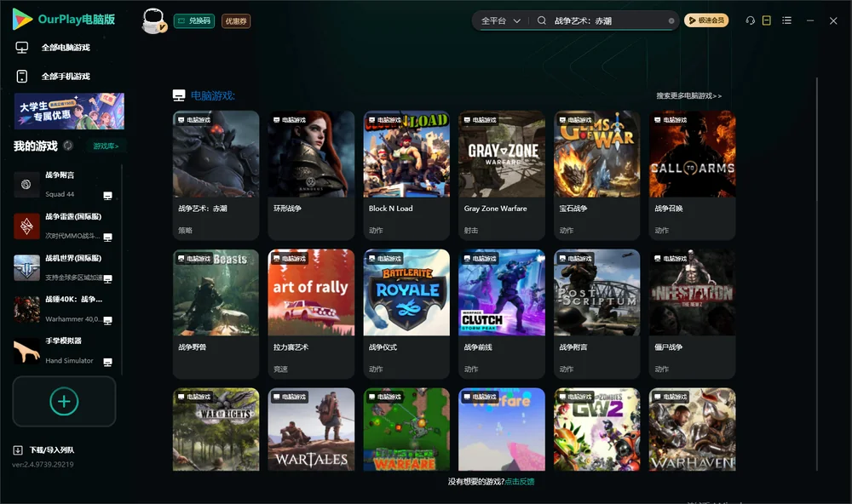Open the 大学生专属优惠 promotional banner
The width and height of the screenshot is (852, 504).
tap(69, 111)
